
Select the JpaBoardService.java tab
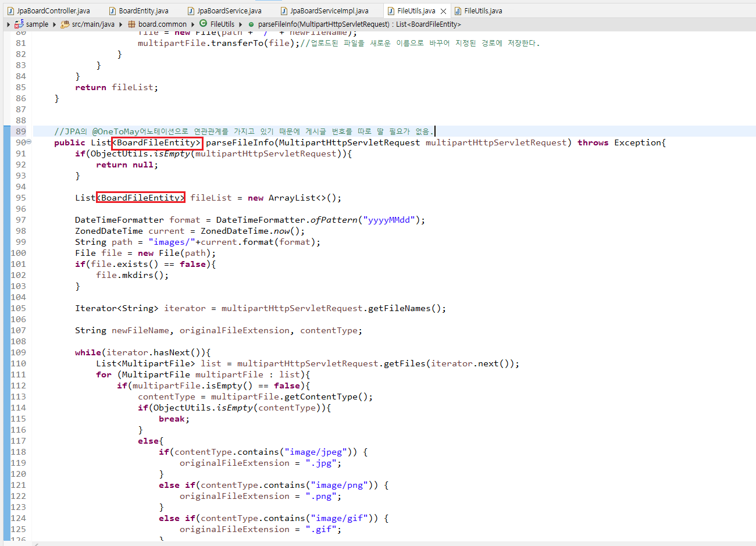click(224, 10)
